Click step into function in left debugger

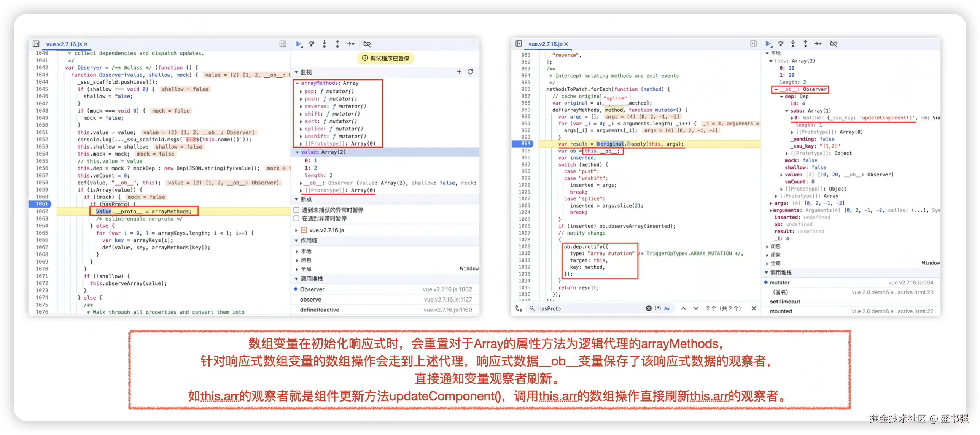[325, 44]
